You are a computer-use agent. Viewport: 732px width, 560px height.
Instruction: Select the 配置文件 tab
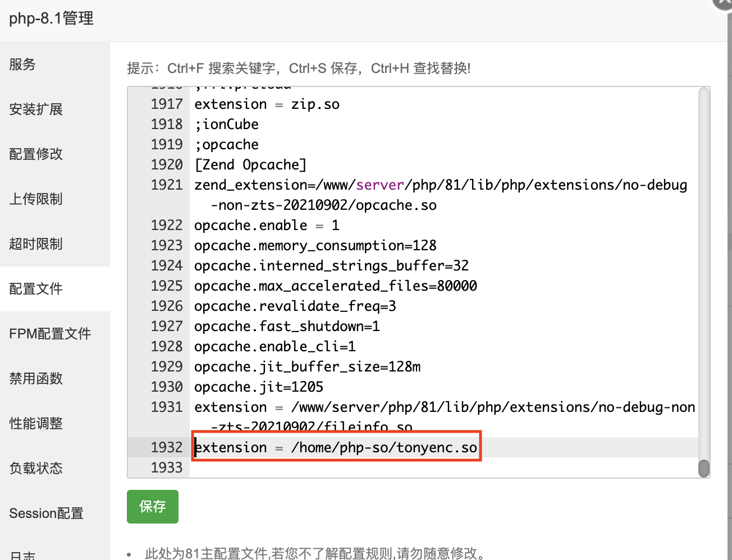[36, 289]
